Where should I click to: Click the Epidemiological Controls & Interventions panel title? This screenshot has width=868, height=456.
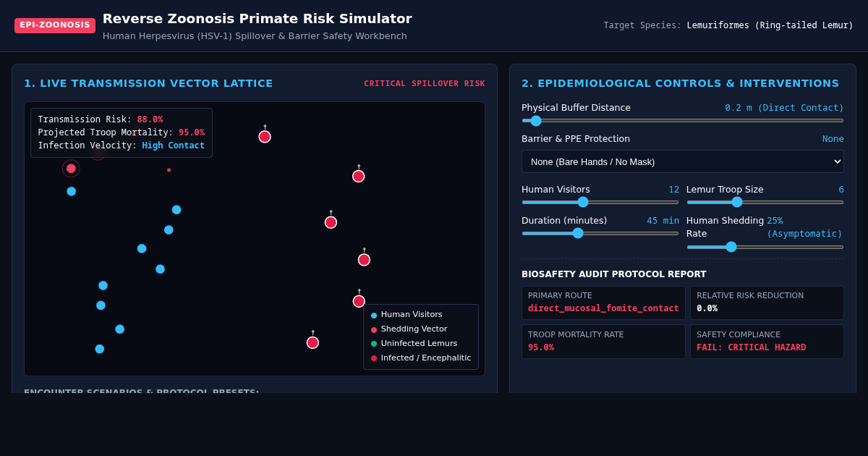click(681, 83)
